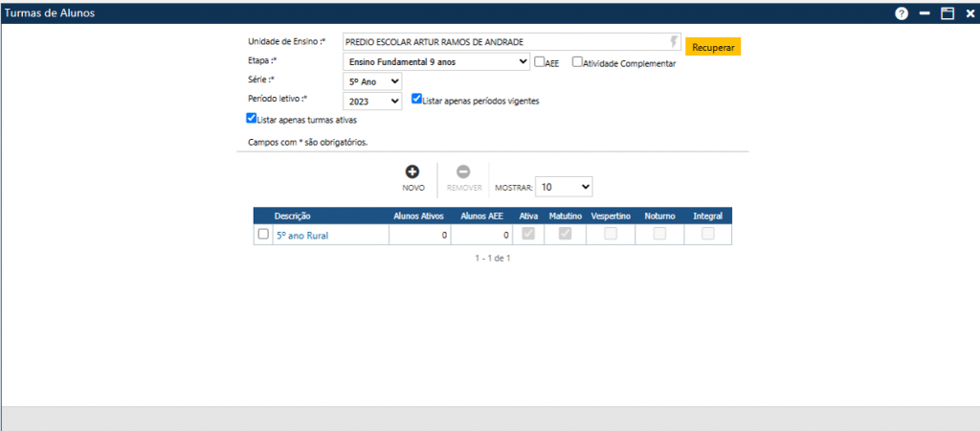Sort by Descrição column header
Viewport: 980px width, 431px height.
click(x=293, y=215)
